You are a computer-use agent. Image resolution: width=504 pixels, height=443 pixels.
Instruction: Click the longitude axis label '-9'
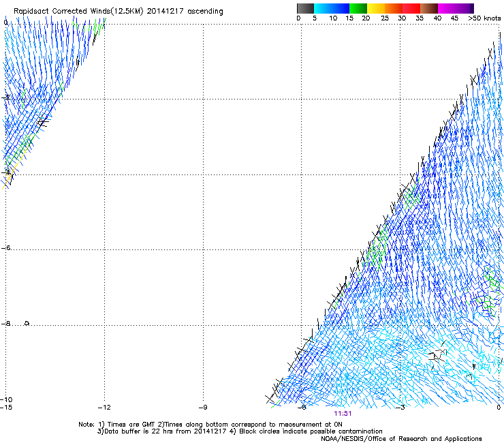click(203, 408)
